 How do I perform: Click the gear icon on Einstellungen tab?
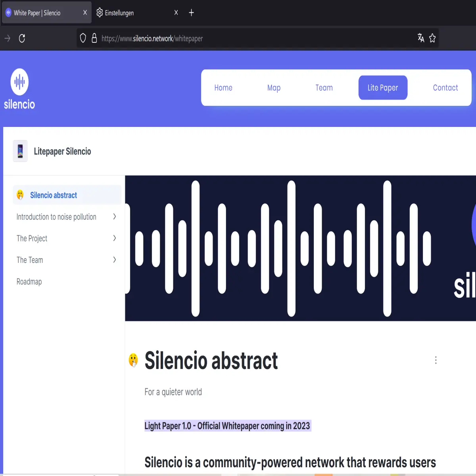point(100,13)
